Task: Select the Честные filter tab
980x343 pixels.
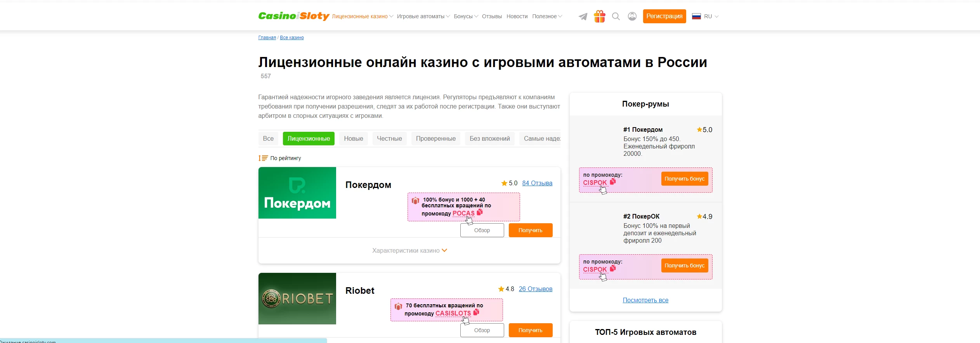Action: [389, 138]
